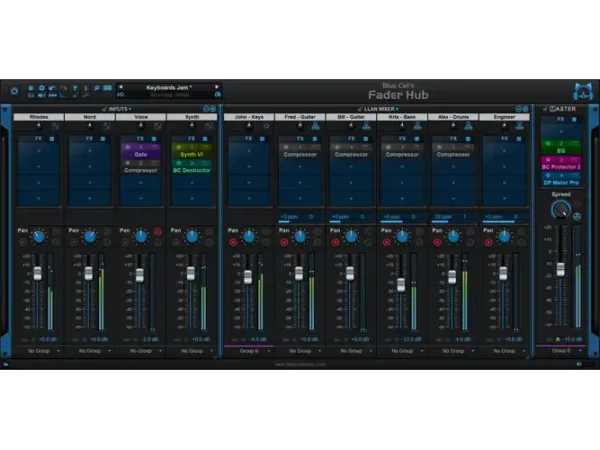Image resolution: width=600 pixels, height=450 pixels.
Task: Click network icon on Alex - Drums strip
Action: click(468, 126)
